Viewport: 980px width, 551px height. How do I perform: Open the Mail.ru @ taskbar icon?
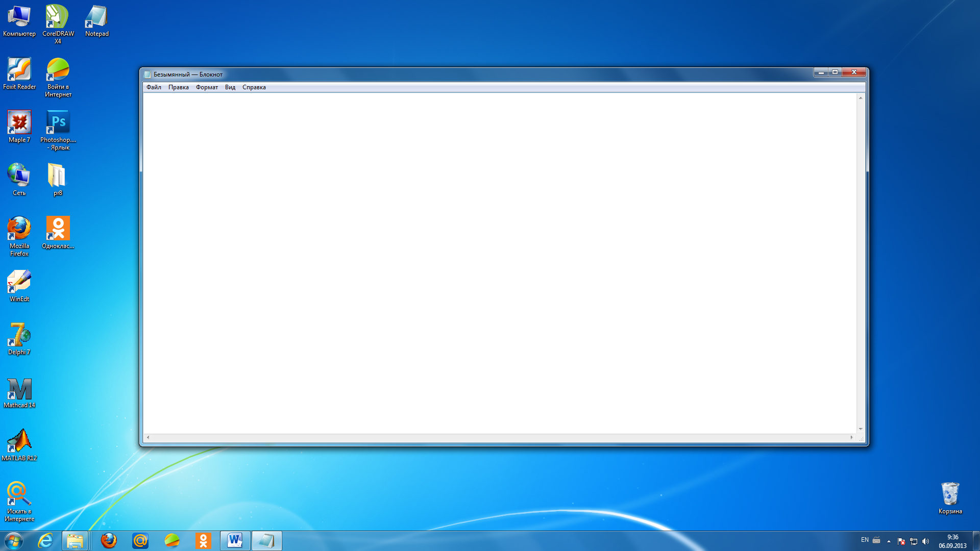(140, 541)
